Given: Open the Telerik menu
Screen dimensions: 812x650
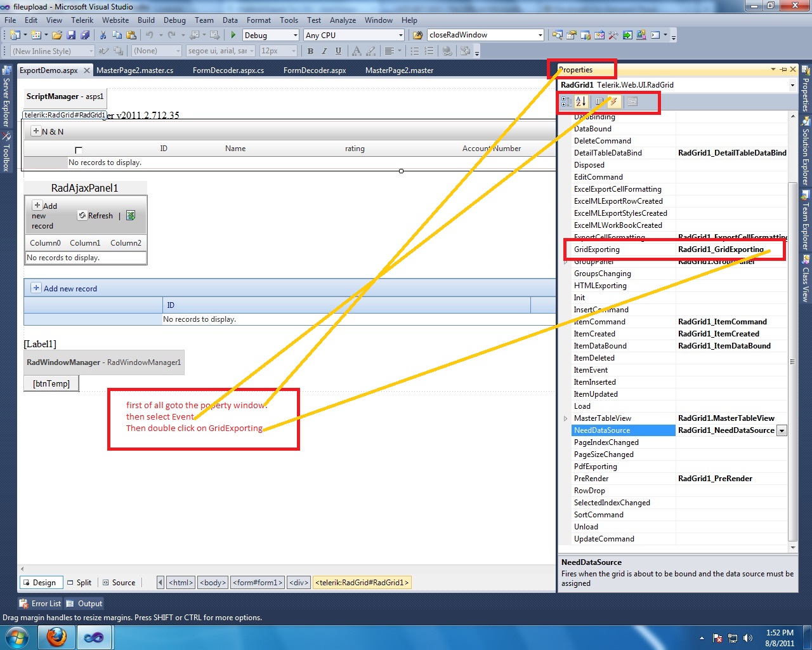Looking at the screenshot, I should pyautogui.click(x=82, y=20).
